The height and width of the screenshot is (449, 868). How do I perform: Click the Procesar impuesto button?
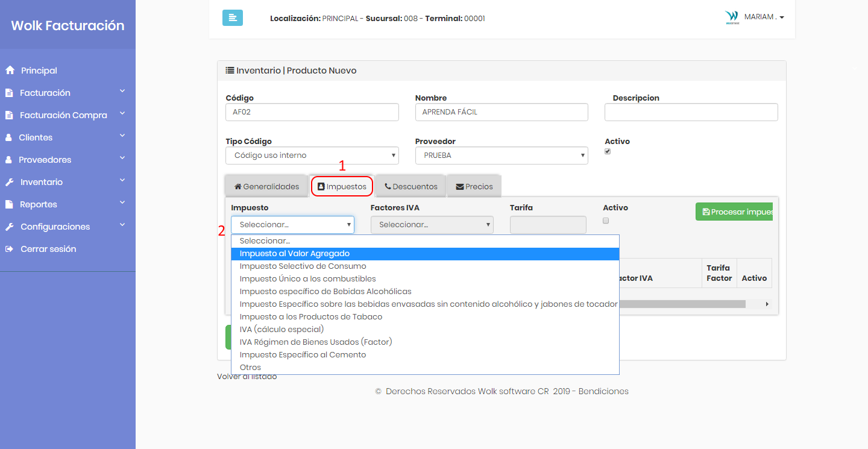(x=734, y=212)
